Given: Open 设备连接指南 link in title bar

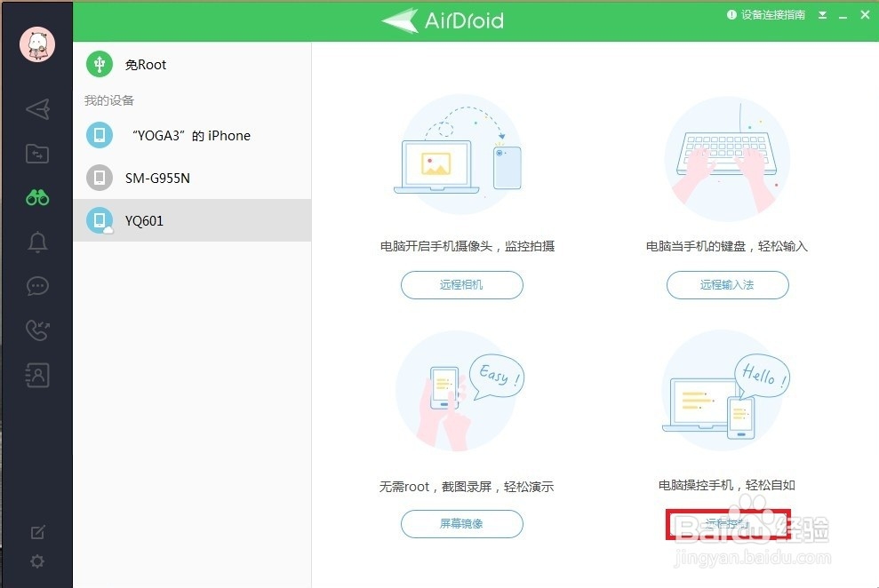Looking at the screenshot, I should [x=766, y=15].
